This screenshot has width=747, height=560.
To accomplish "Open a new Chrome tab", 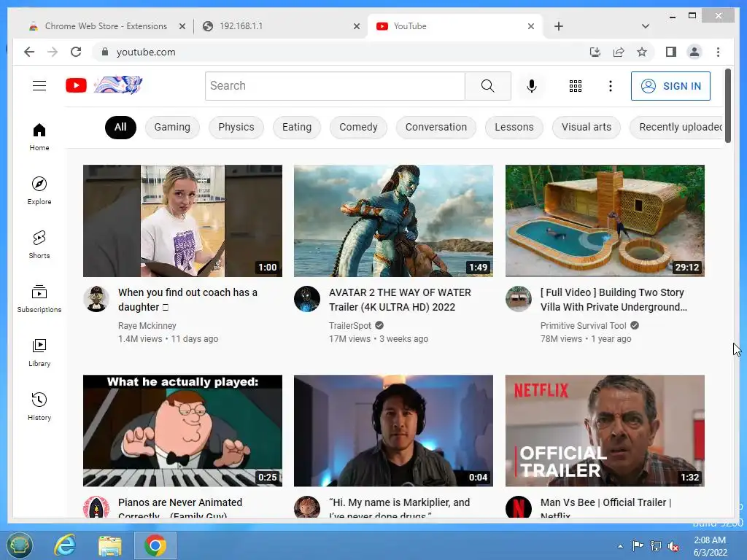I will 559,26.
